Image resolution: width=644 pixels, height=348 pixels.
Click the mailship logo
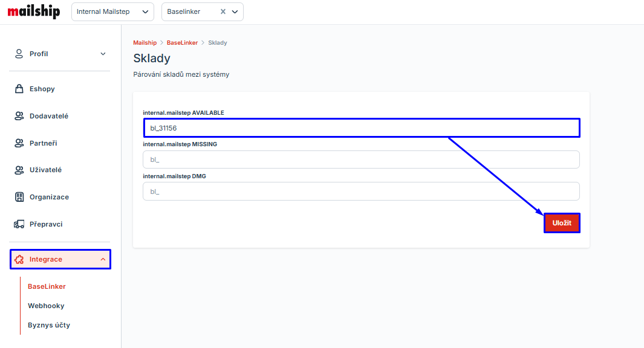[x=33, y=11]
